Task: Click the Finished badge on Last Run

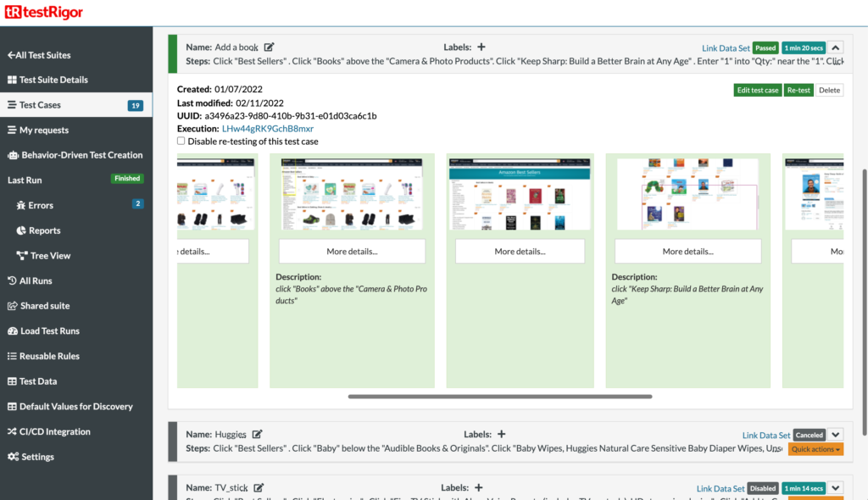Action: click(x=127, y=178)
